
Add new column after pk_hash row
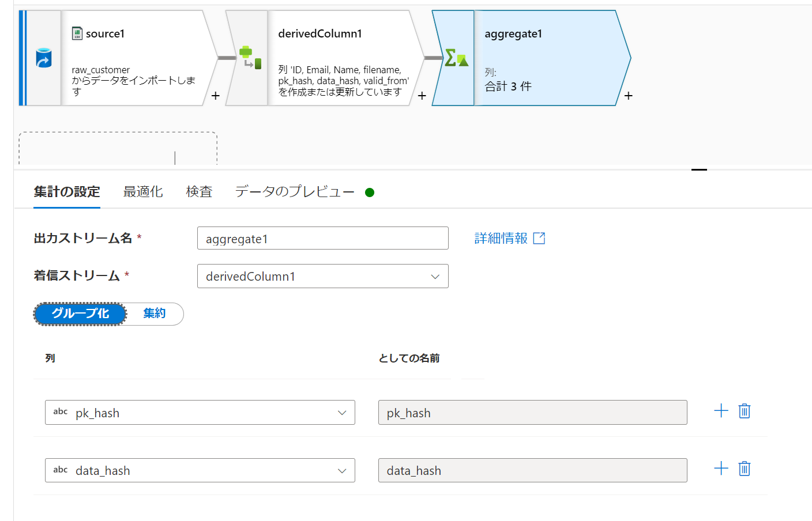pyautogui.click(x=721, y=411)
